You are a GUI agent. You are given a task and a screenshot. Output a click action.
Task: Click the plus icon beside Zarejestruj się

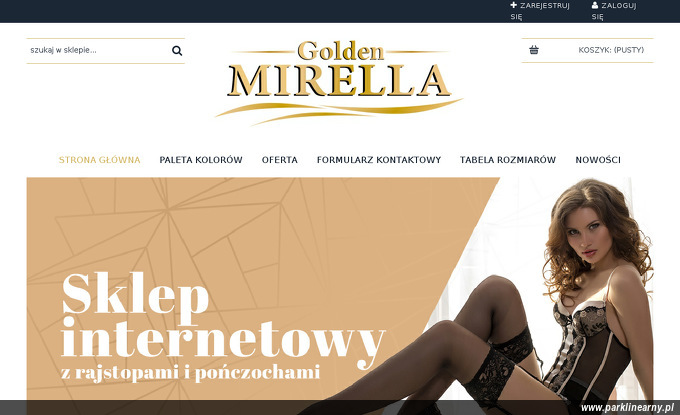pyautogui.click(x=513, y=5)
